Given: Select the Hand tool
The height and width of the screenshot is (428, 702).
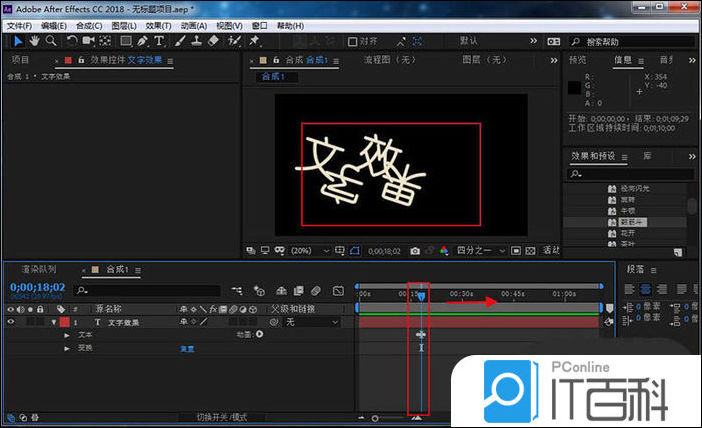Looking at the screenshot, I should 35,41.
